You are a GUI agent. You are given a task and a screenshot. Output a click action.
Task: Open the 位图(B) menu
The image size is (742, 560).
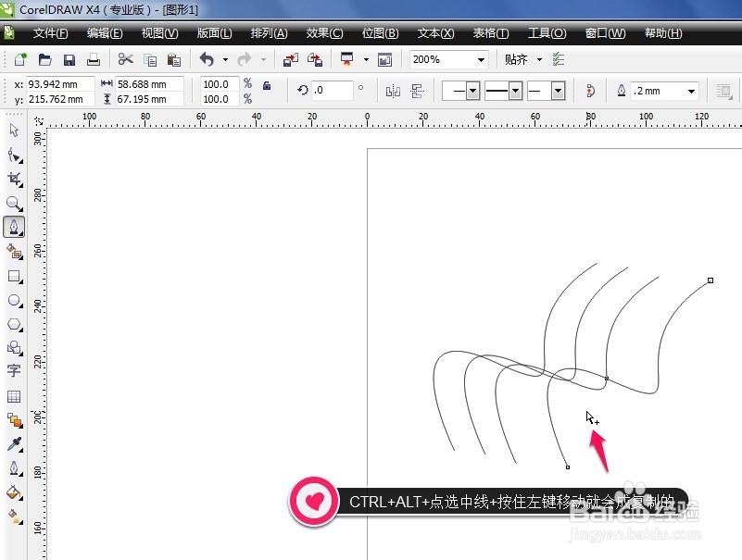click(381, 33)
